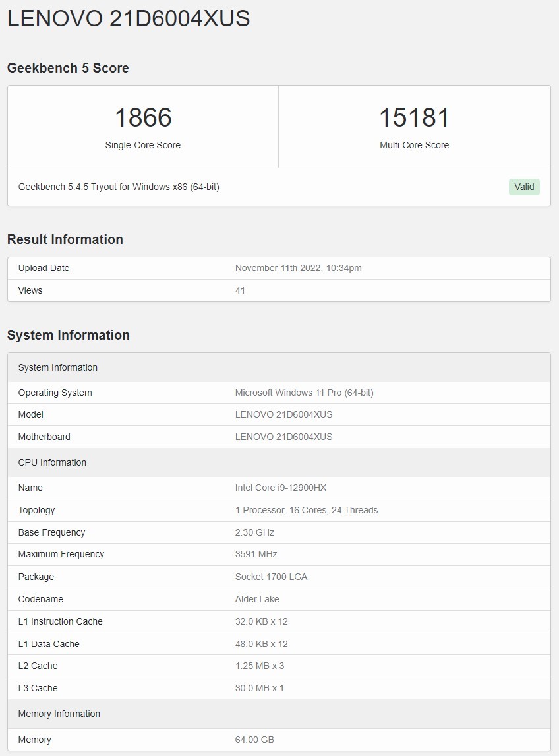Open the System Information section
This screenshot has width=559, height=756.
[69, 335]
